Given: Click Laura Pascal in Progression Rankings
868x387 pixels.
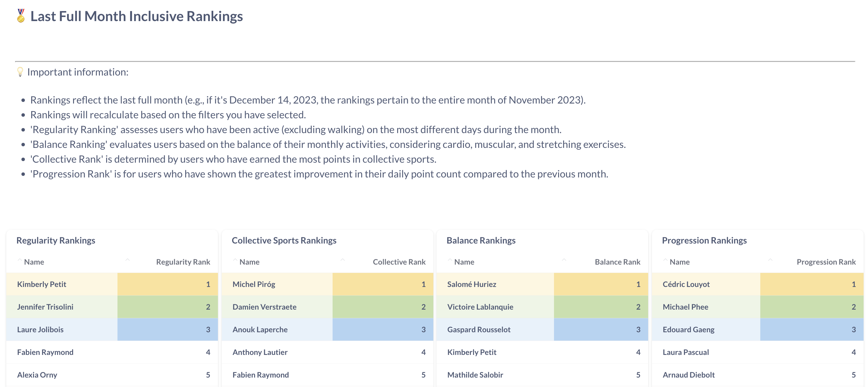Looking at the screenshot, I should pyautogui.click(x=686, y=352).
